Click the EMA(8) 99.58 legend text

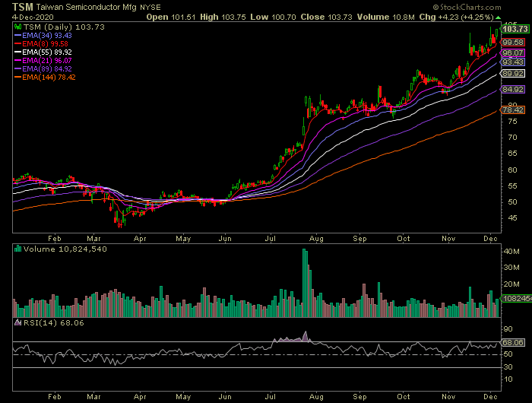coord(45,44)
